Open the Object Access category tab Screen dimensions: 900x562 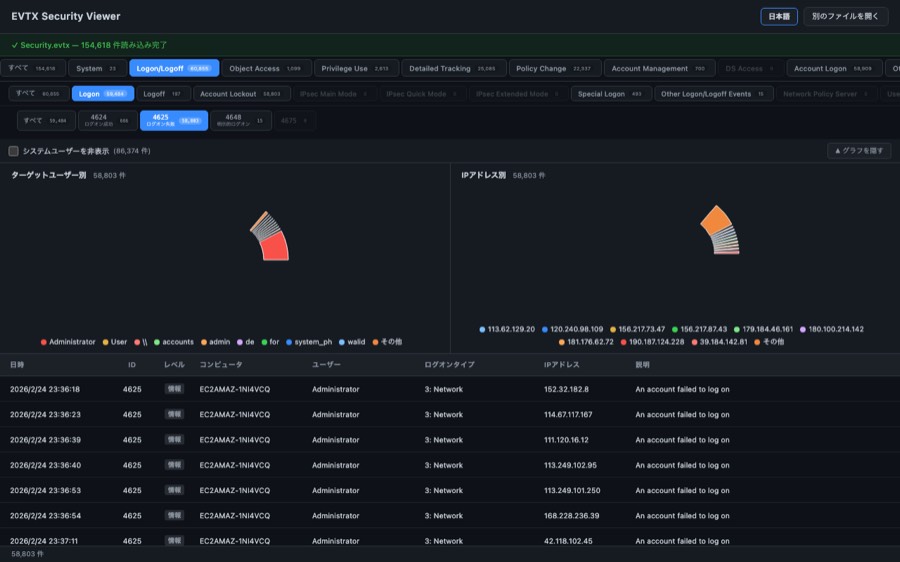click(266, 68)
